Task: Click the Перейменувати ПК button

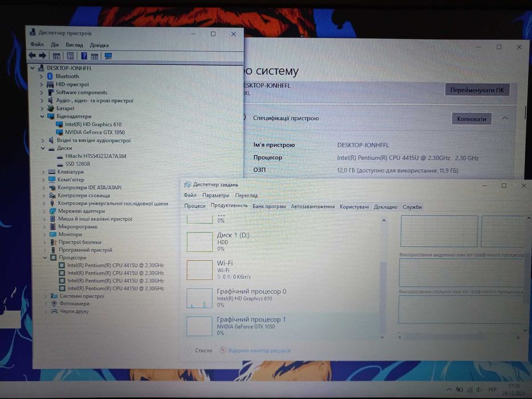Action: [x=477, y=90]
